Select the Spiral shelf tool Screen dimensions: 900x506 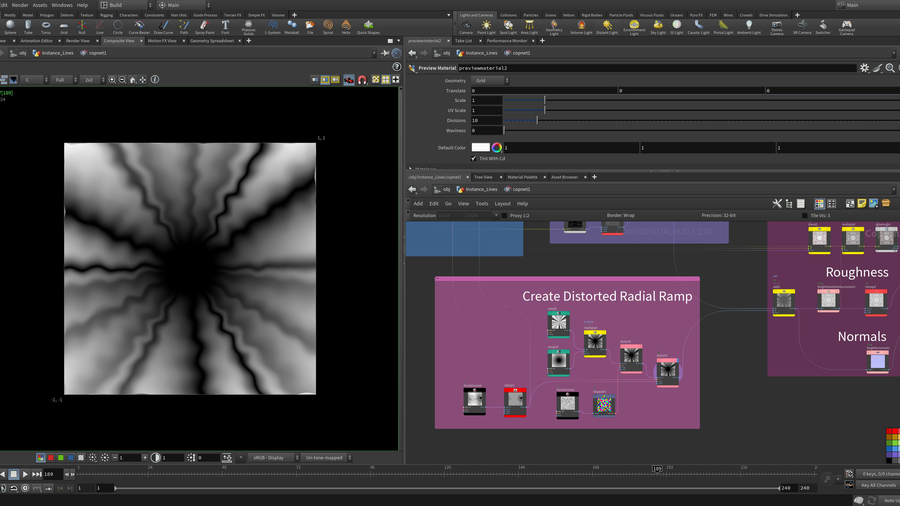pos(328,27)
